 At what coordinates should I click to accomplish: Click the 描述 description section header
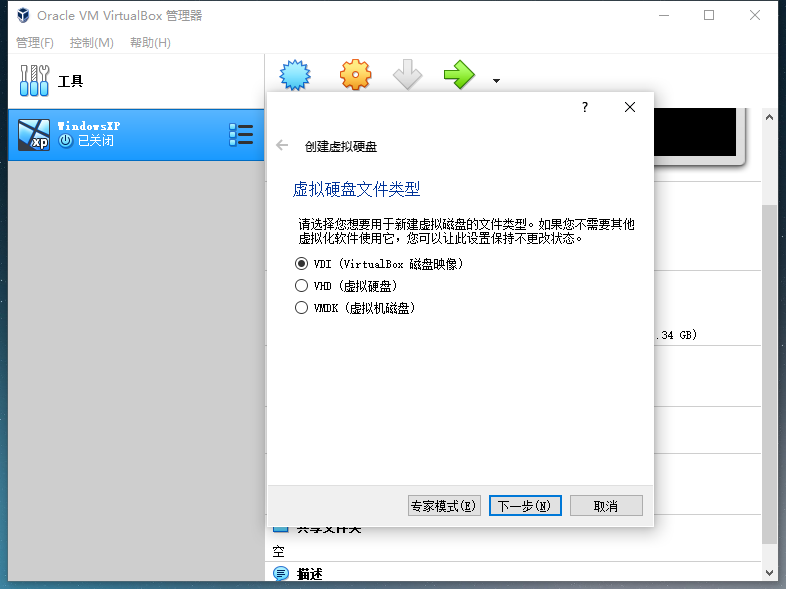309,574
